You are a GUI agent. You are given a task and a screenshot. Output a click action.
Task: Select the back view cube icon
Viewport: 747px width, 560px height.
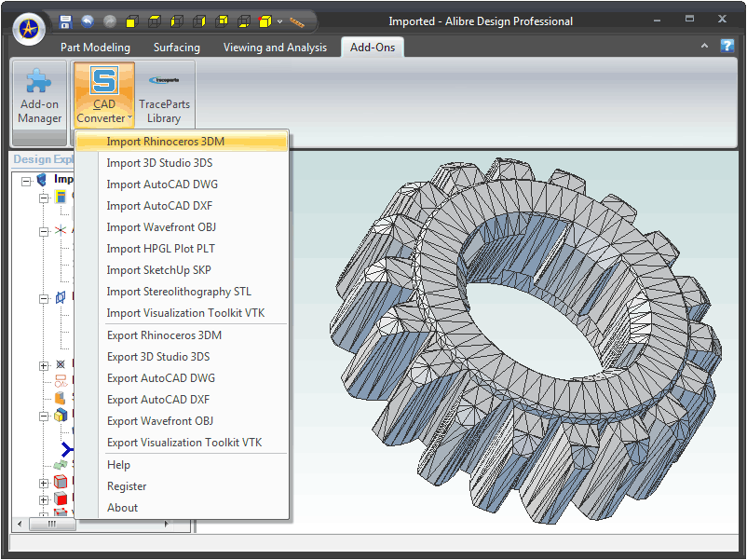222,21
